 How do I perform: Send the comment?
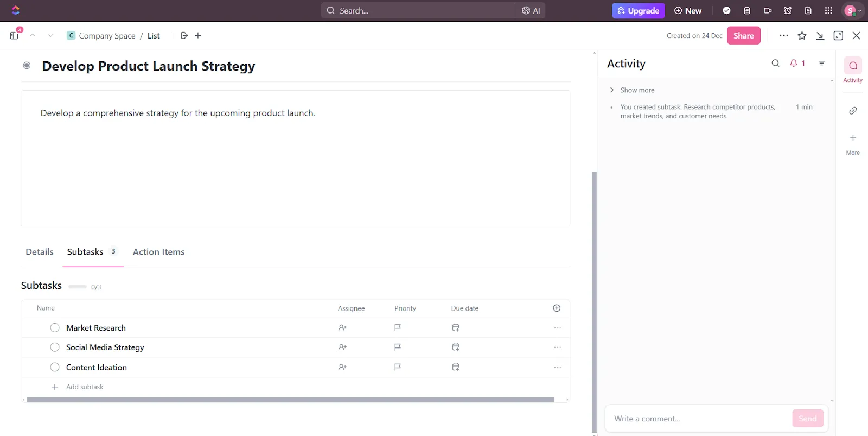pos(807,419)
